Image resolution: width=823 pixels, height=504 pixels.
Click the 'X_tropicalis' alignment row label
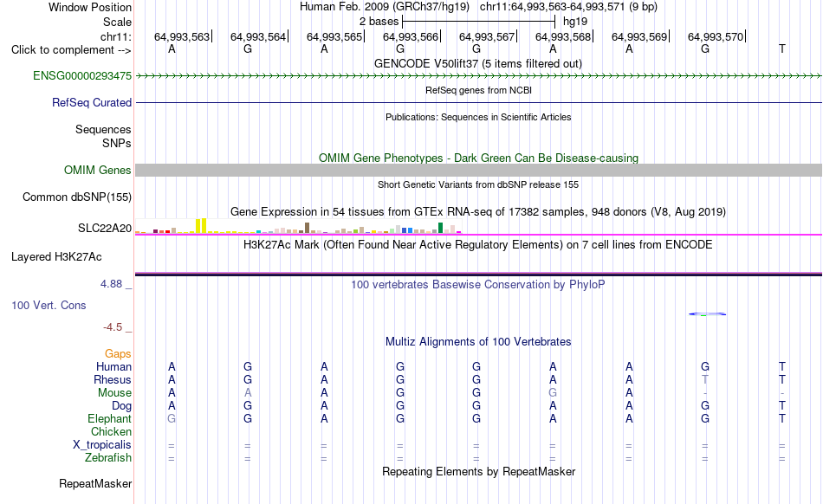(102, 445)
